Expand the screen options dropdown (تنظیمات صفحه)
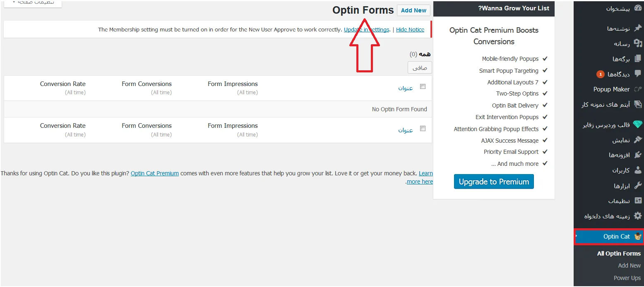This screenshot has width=644, height=287. (33, 2)
